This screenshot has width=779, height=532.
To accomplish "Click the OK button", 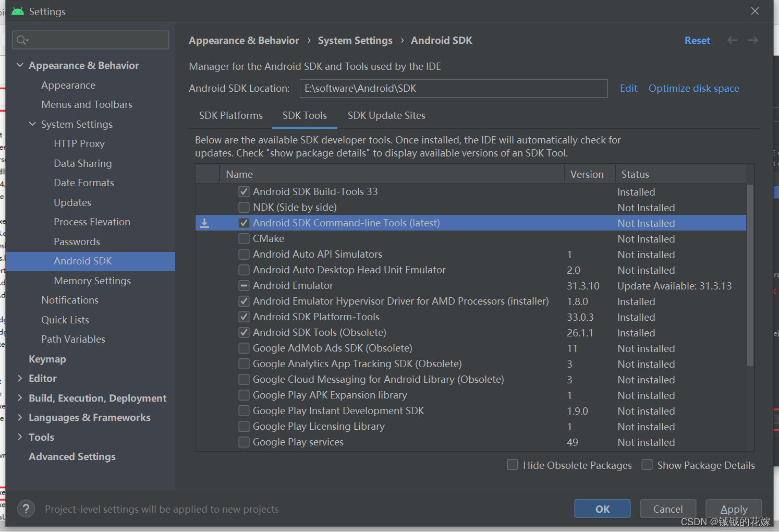I will tap(602, 509).
